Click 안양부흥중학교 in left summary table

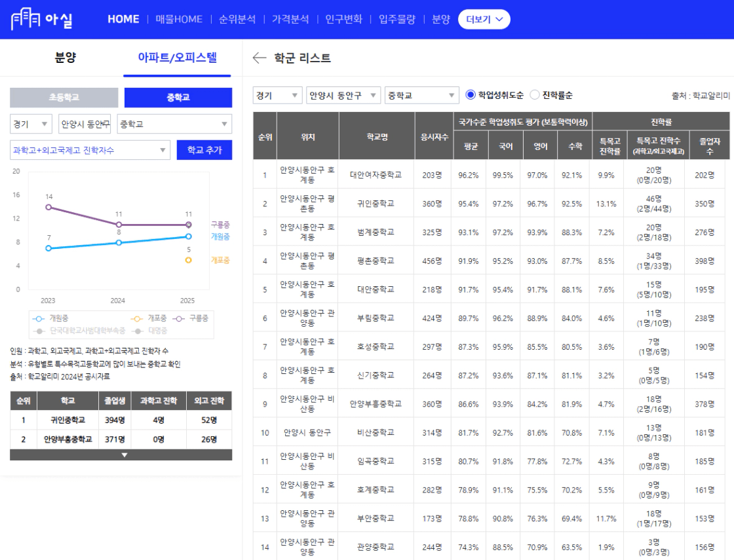point(68,439)
